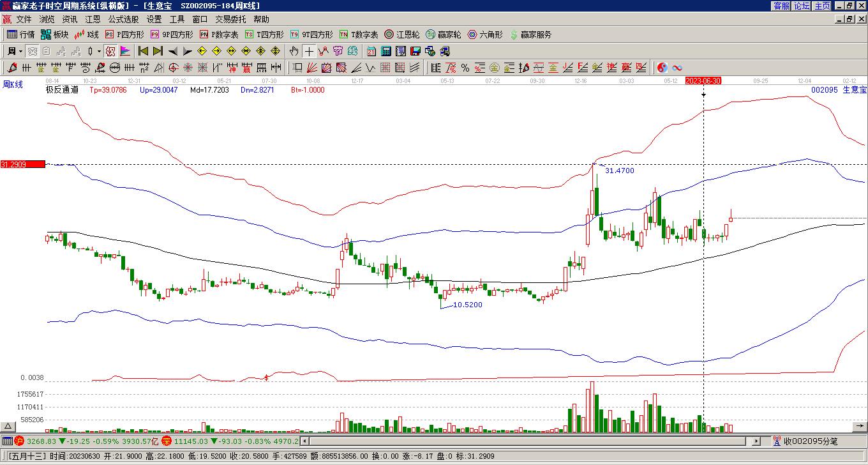This screenshot has height=465, width=868.
Task: Click the calculator icon in toolbar
Action: (385, 51)
